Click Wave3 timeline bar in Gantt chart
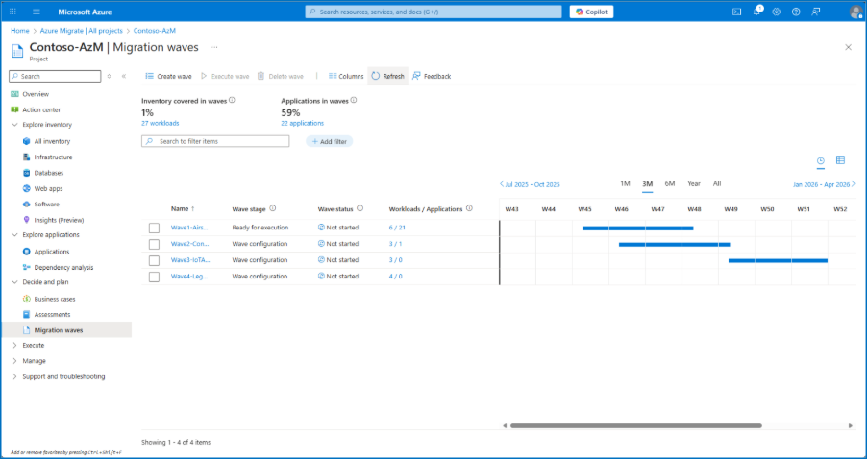This screenshot has width=868, height=459. pyautogui.click(x=778, y=260)
